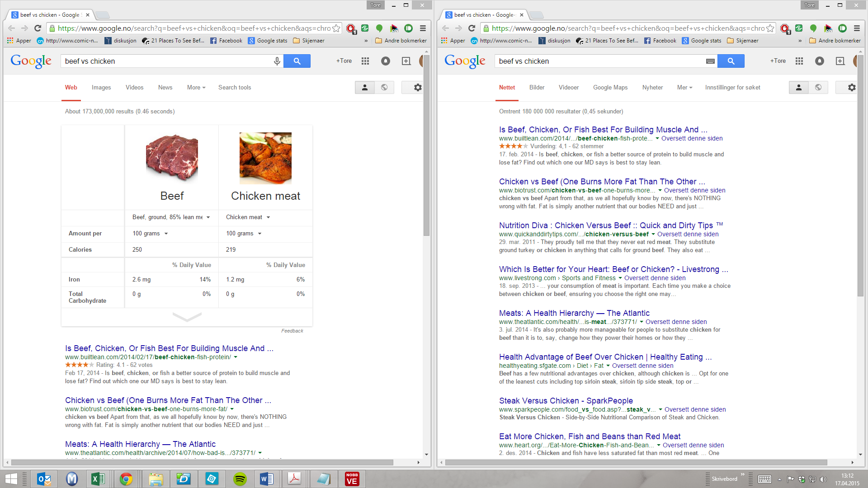The image size is (868, 488).
Task: Show more bookmarks chevron in left window
Action: point(366,41)
